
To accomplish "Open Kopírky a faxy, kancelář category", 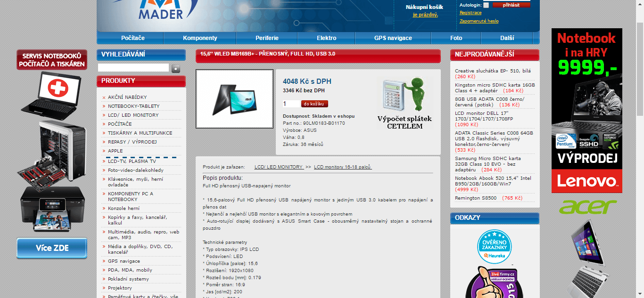I will coord(138,220).
